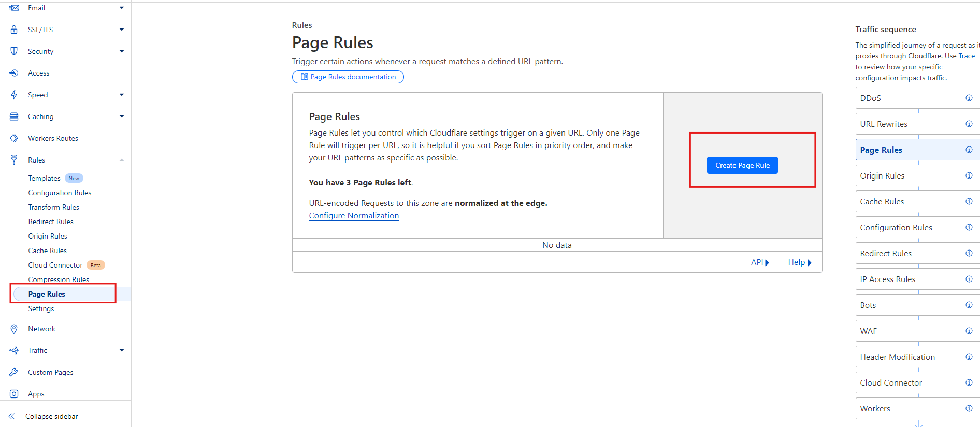Click the Network location pin icon

(14, 329)
